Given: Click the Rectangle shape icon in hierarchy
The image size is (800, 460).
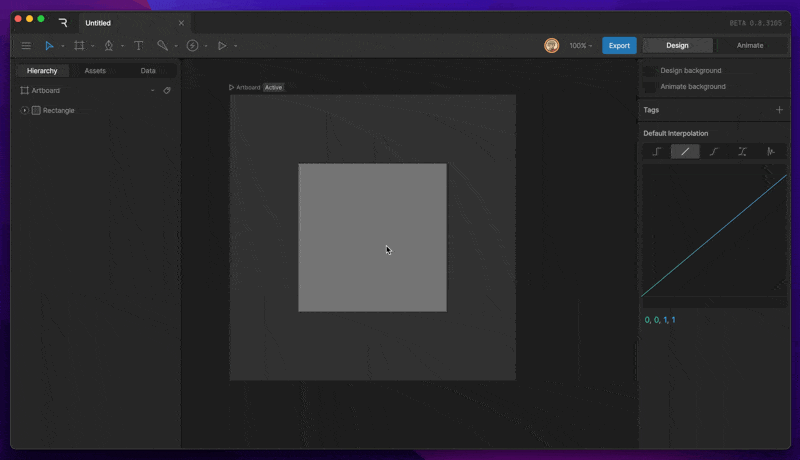Looking at the screenshot, I should click(x=36, y=110).
